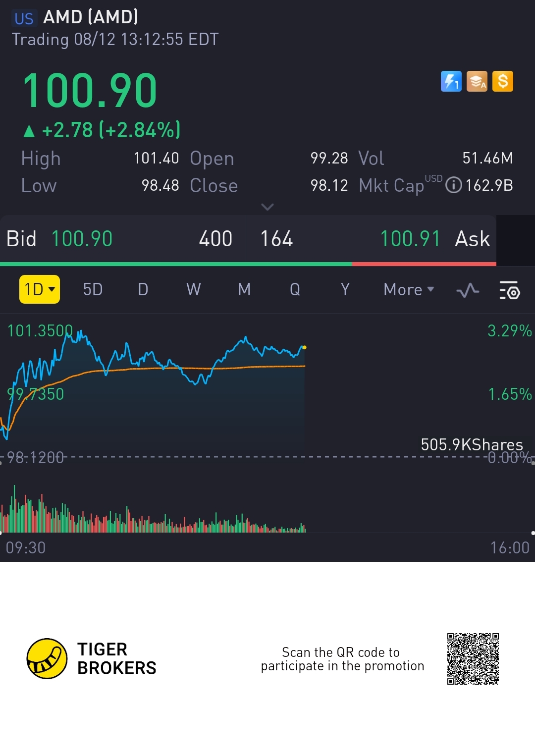Open the More timeframes dropdown
535x756 pixels.
(409, 289)
